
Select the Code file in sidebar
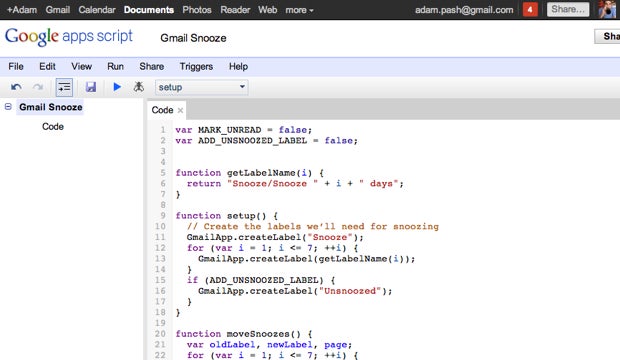[53, 127]
